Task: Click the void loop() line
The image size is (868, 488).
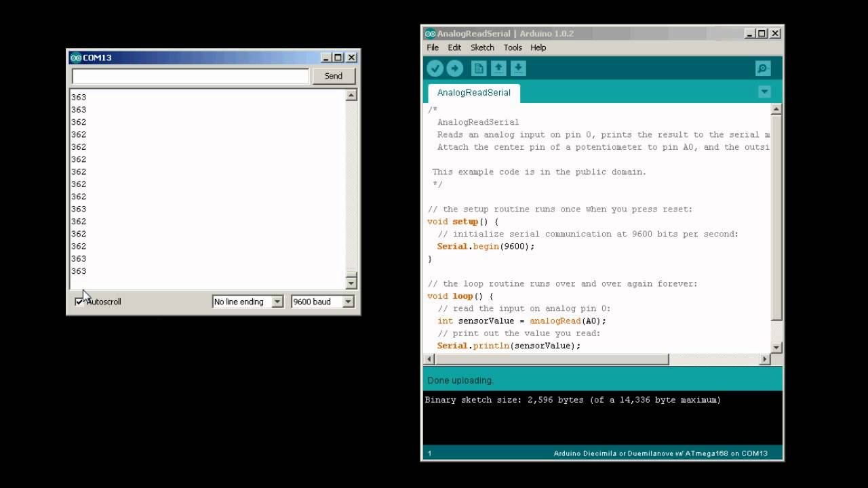Action: point(460,296)
